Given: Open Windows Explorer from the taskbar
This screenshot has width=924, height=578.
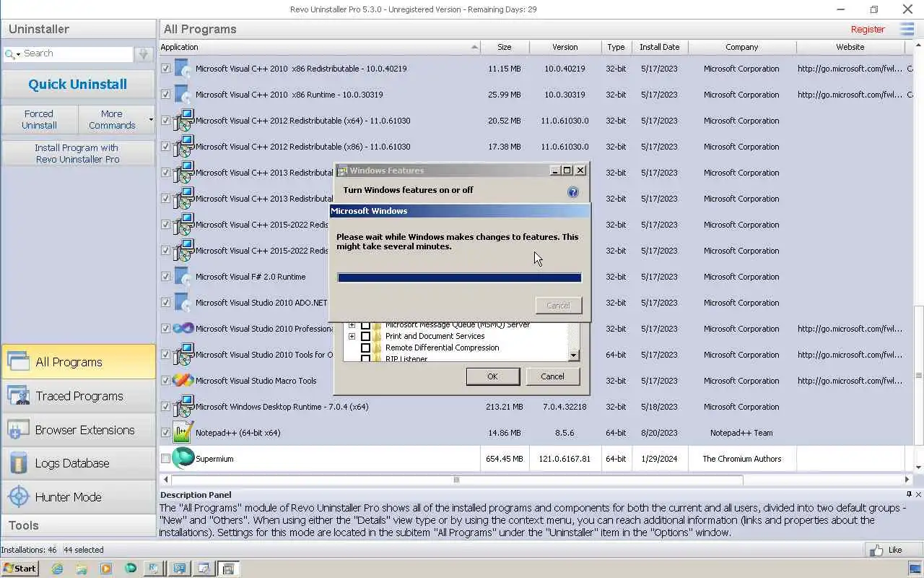Looking at the screenshot, I should tap(82, 569).
